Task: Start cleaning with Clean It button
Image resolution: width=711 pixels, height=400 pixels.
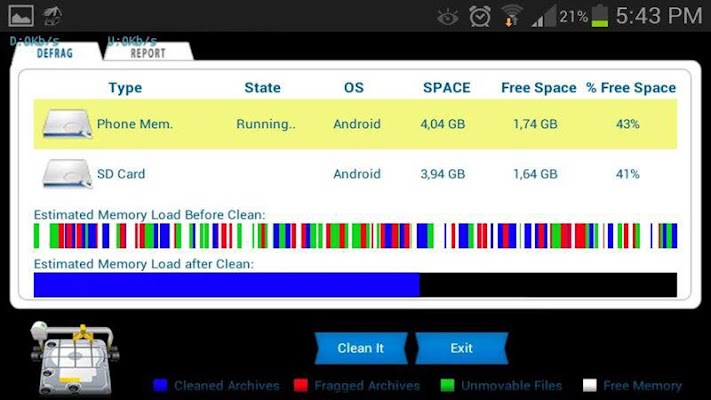Action: [360, 348]
